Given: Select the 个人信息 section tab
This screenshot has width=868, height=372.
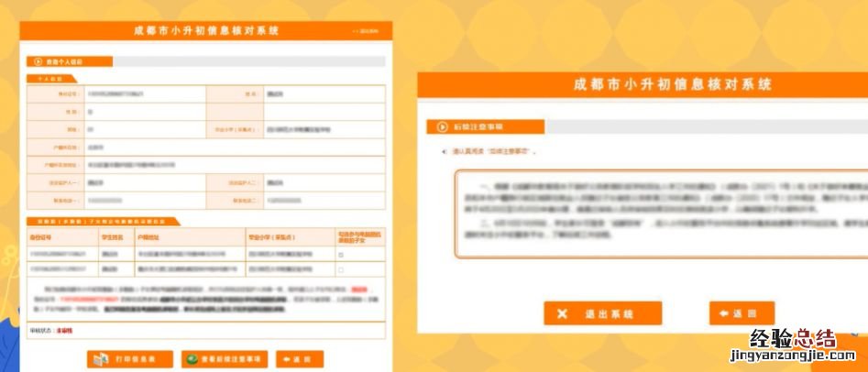Looking at the screenshot, I should click(x=51, y=79).
